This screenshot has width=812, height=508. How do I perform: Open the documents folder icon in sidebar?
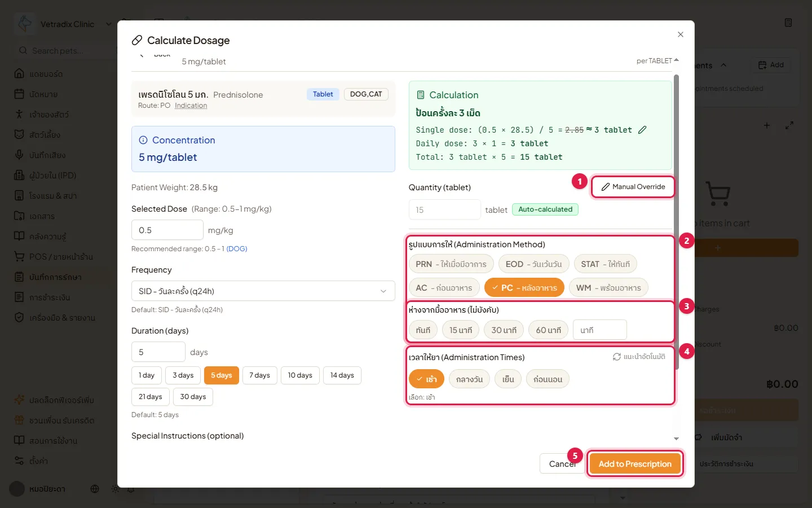pyautogui.click(x=19, y=216)
